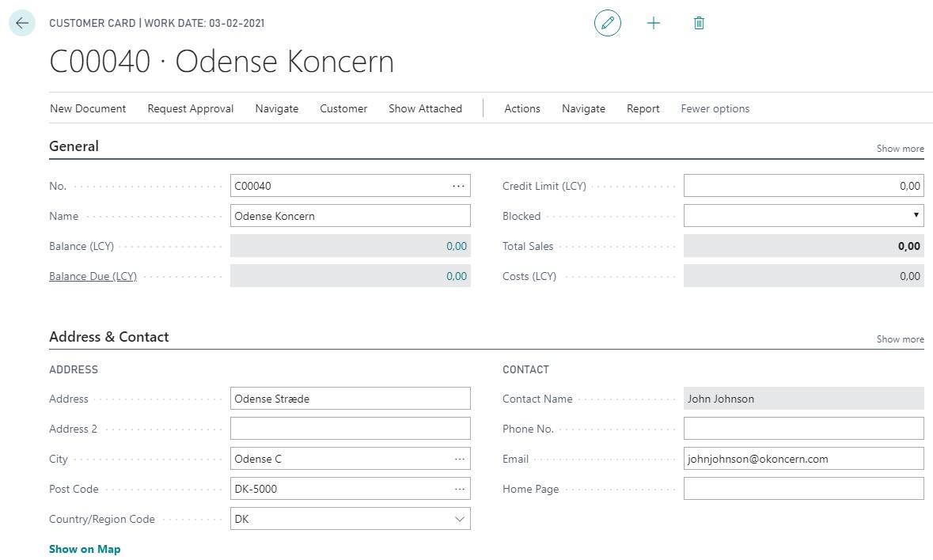Click the Email input field
The image size is (933, 560).
803,459
